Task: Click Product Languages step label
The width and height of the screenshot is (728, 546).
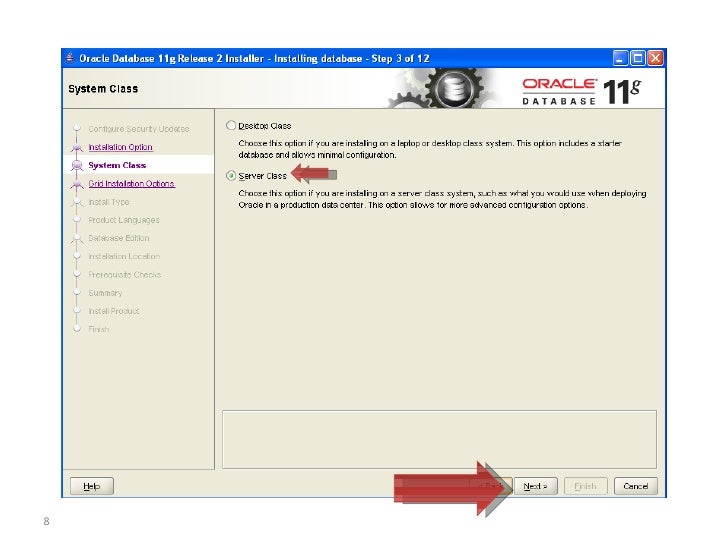Action: click(x=124, y=220)
